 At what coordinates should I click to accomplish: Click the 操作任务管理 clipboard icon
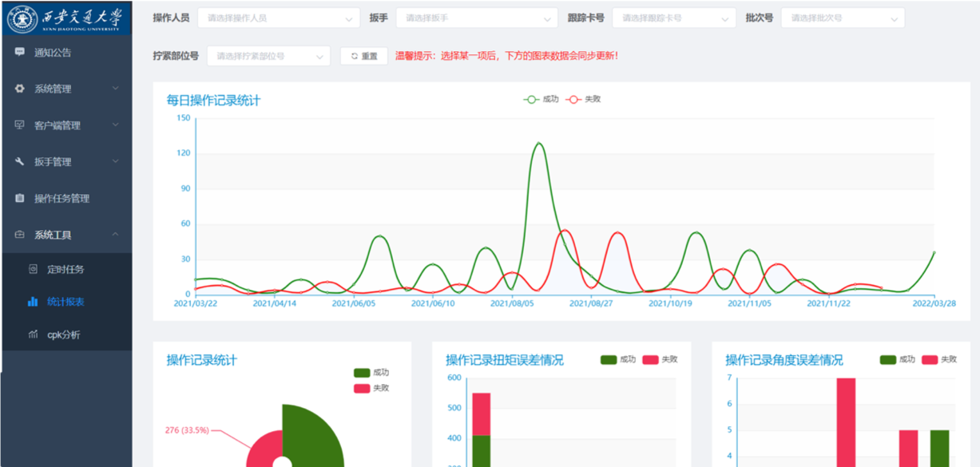[x=20, y=198]
